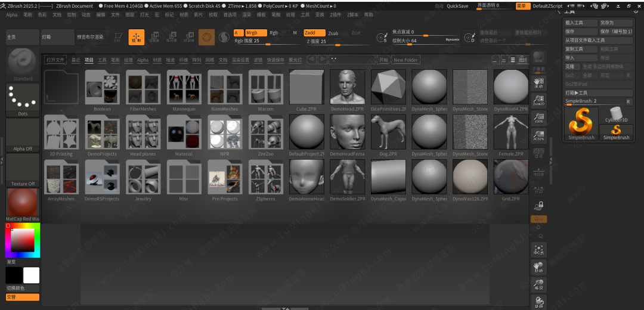The width and height of the screenshot is (644, 310).
Task: Click the SimpleBrush tool icon in the tool panel
Action: [581, 122]
